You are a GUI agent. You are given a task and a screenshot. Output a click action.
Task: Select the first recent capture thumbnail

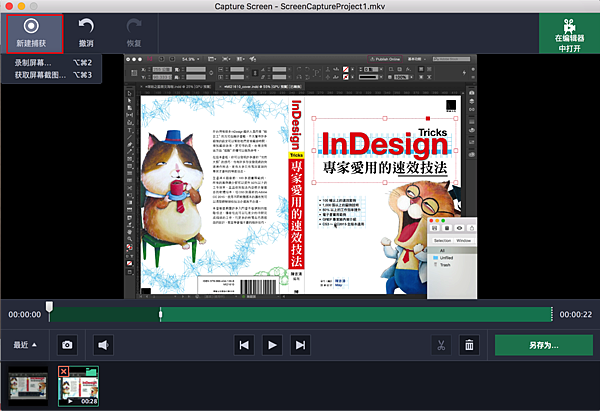29,385
